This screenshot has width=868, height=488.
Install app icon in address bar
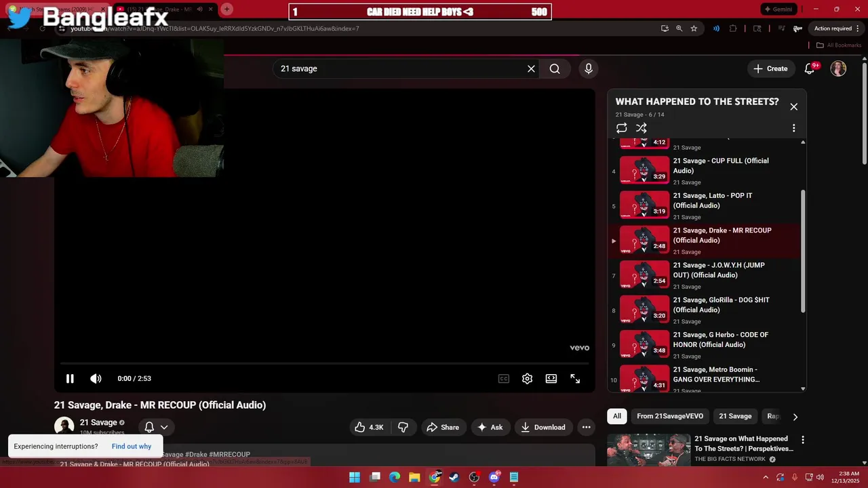665,28
